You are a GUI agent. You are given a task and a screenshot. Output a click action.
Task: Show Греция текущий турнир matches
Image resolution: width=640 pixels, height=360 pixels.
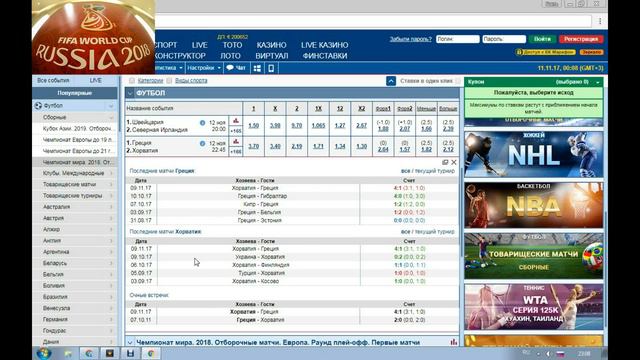click(x=434, y=171)
